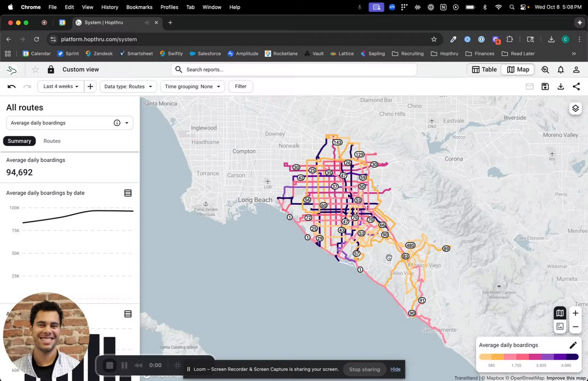
Task: Open notifications bell icon
Action: point(560,70)
